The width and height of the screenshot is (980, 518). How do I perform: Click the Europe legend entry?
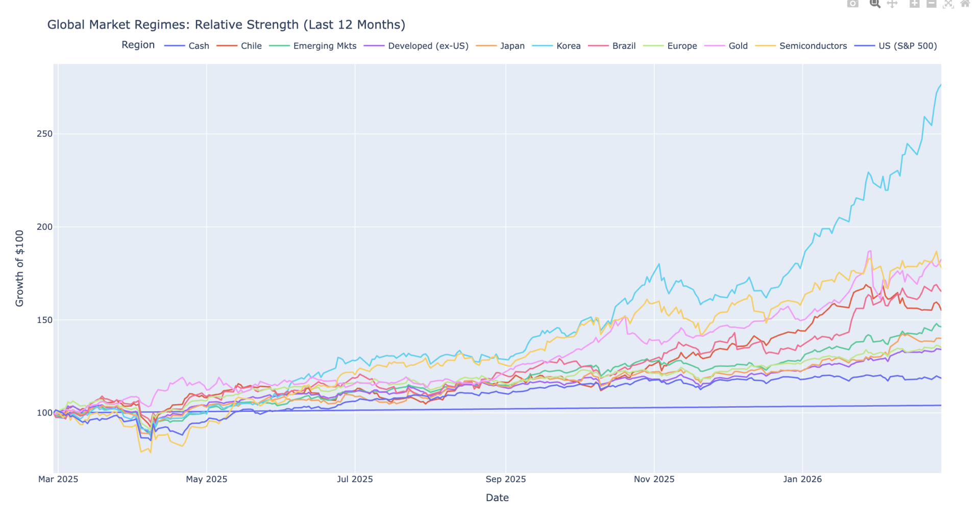tap(682, 46)
